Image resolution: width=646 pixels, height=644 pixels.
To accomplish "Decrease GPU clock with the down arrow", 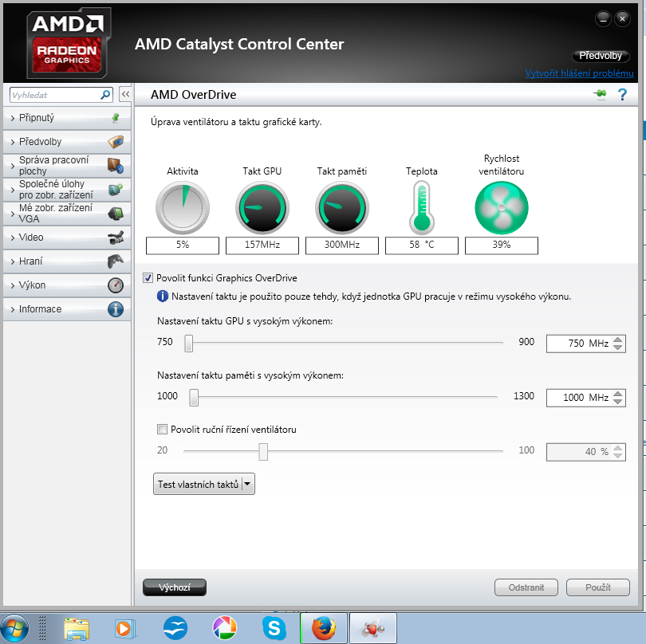I will click(x=617, y=348).
